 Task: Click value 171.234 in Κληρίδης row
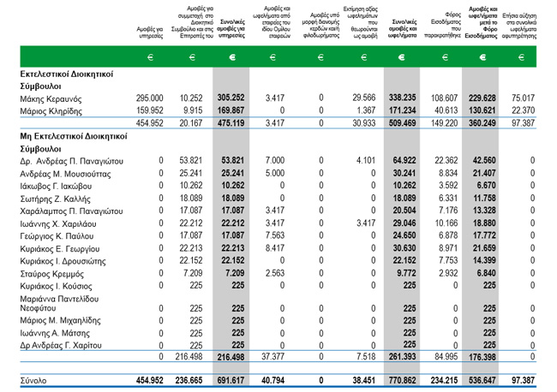click(x=402, y=110)
